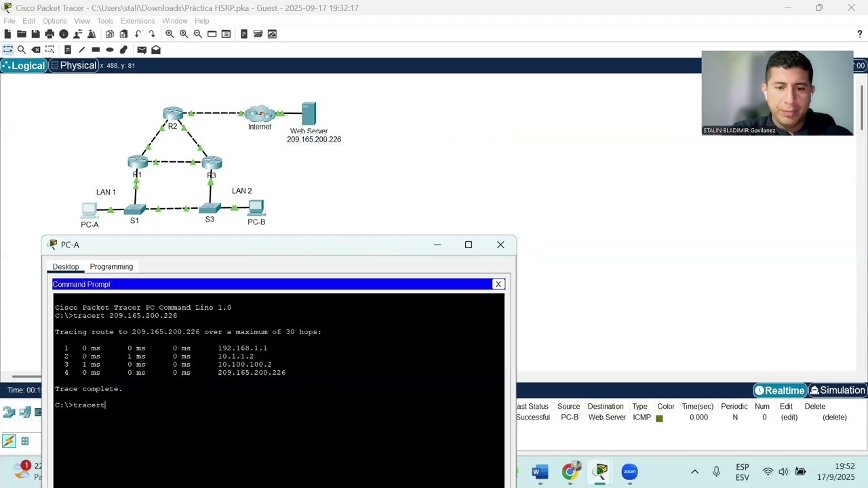Select router R2 in topology

[173, 113]
